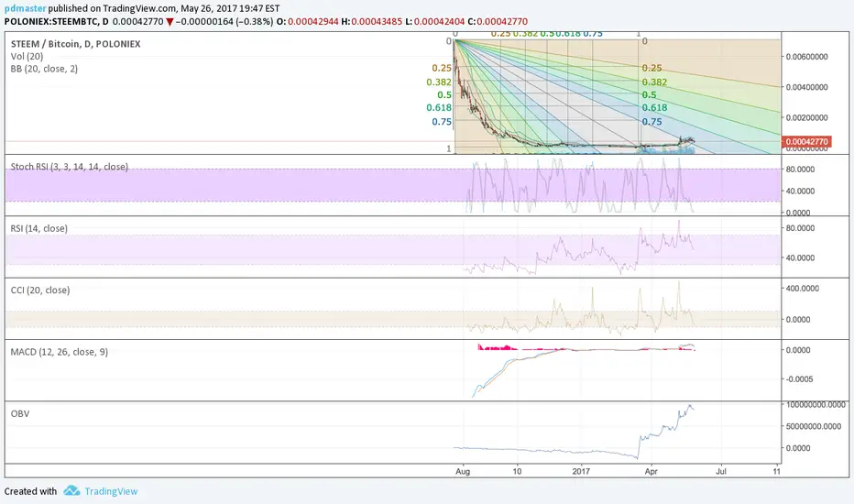Click the published on TradingView.com timestamp text
This screenshot has width=854, height=504.
(x=164, y=8)
